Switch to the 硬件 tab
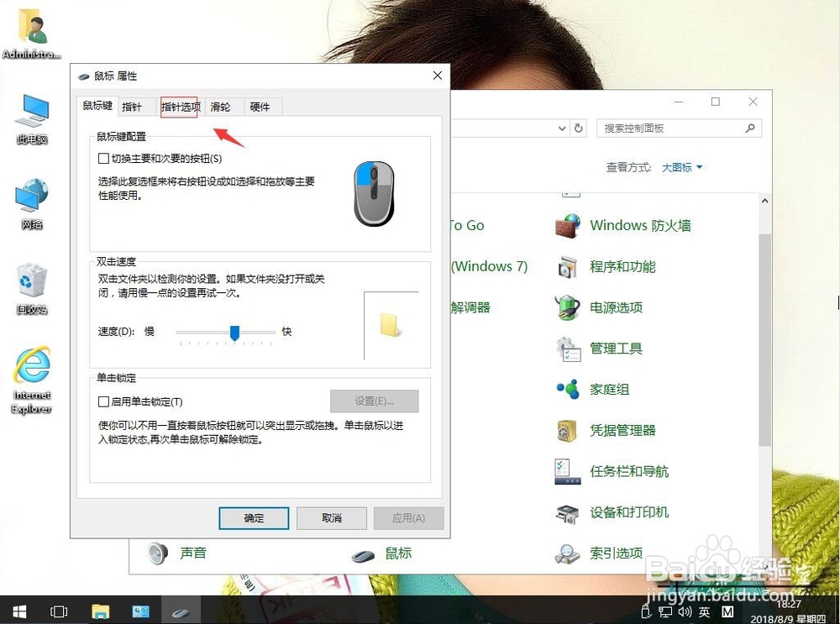This screenshot has width=840, height=624. (260, 107)
